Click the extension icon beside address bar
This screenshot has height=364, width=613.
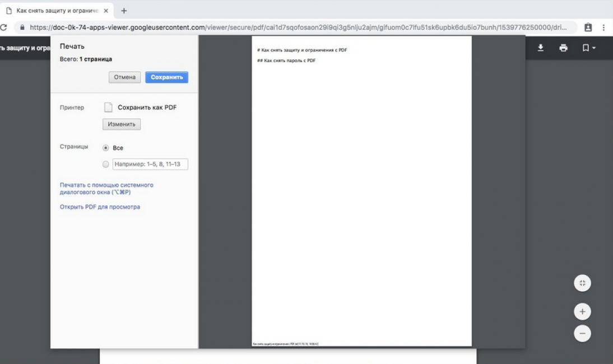pyautogui.click(x=588, y=27)
